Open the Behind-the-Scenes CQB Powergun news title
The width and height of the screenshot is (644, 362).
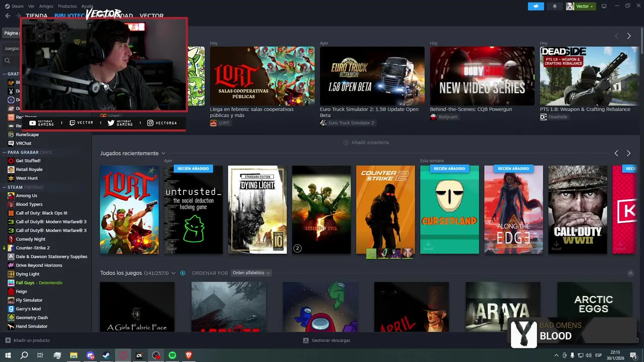471,109
